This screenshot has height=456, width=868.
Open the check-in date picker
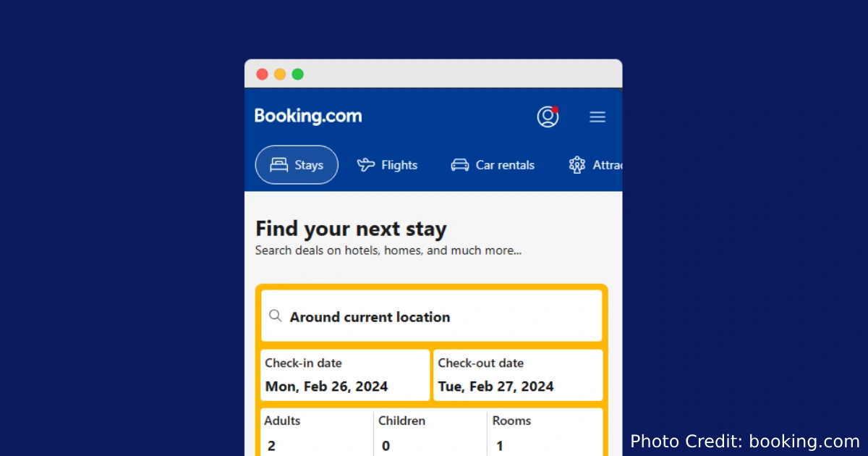(x=345, y=375)
